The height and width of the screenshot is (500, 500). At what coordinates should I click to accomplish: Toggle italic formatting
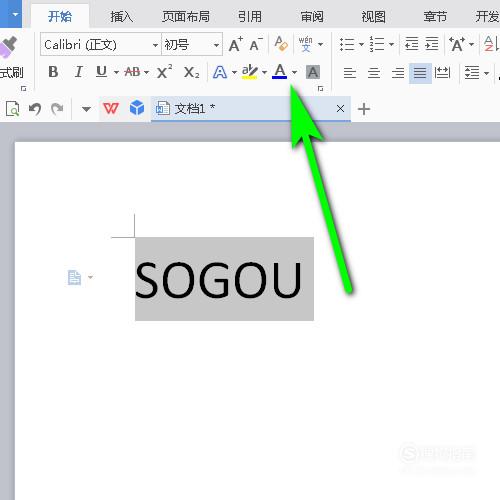pos(79,72)
